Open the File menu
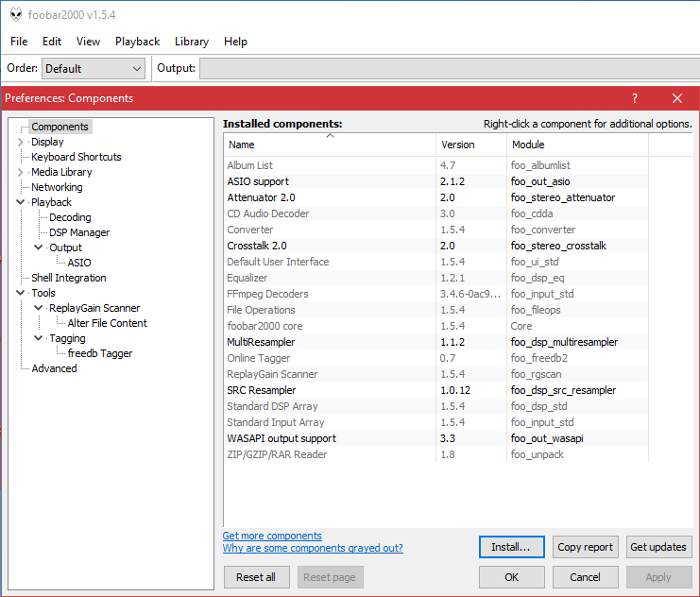Screen dimensions: 700x597 point(19,42)
